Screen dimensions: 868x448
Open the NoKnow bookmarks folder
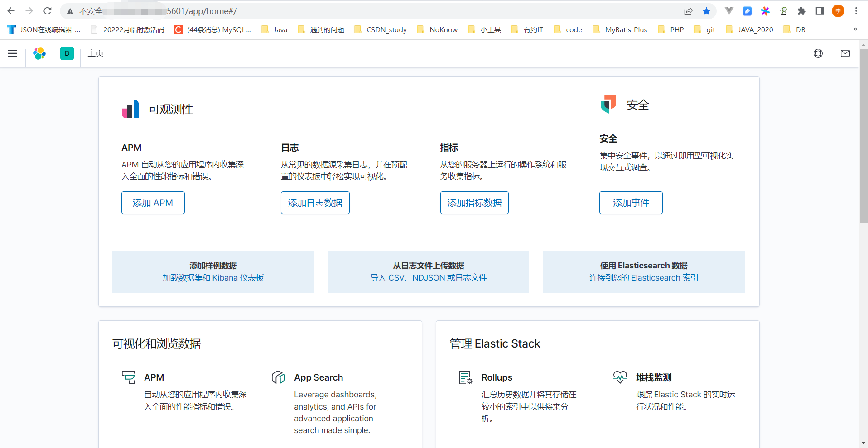[436, 29]
